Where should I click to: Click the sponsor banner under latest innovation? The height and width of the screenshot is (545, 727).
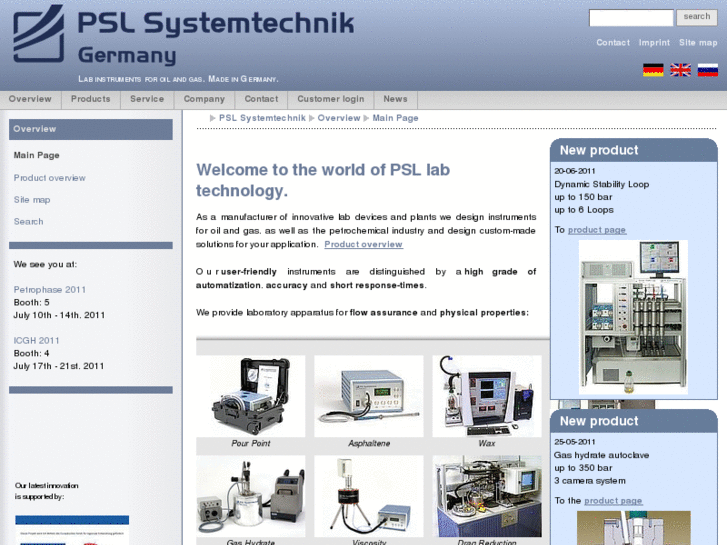72,530
